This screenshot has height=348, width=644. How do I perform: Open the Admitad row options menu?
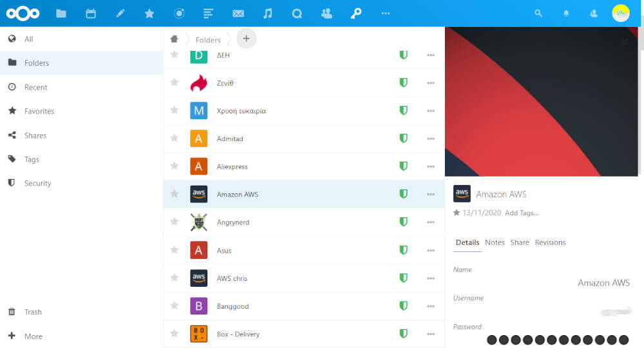click(x=430, y=139)
